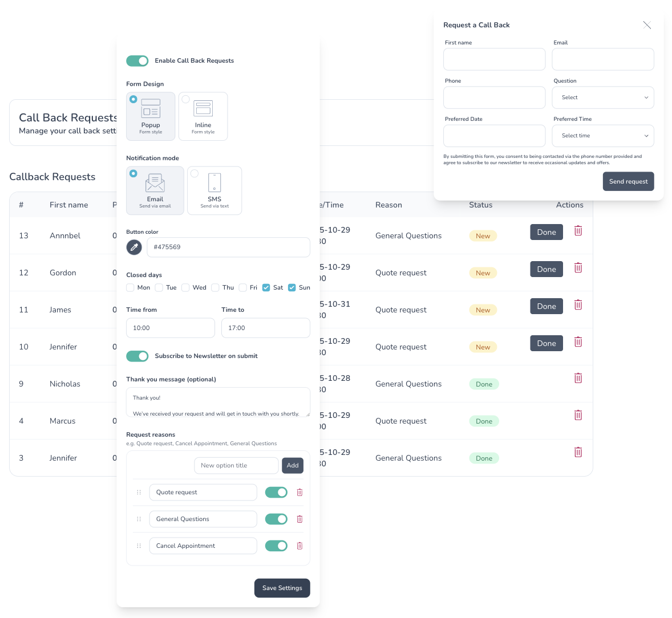The image size is (672, 618).
Task: Focus the First name field in popup
Action: [494, 59]
